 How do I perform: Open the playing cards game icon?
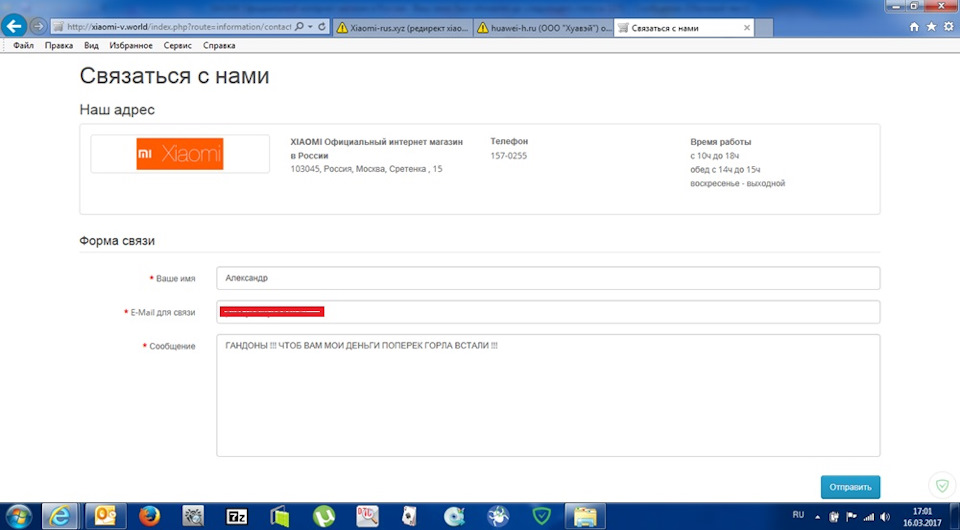tap(410, 516)
